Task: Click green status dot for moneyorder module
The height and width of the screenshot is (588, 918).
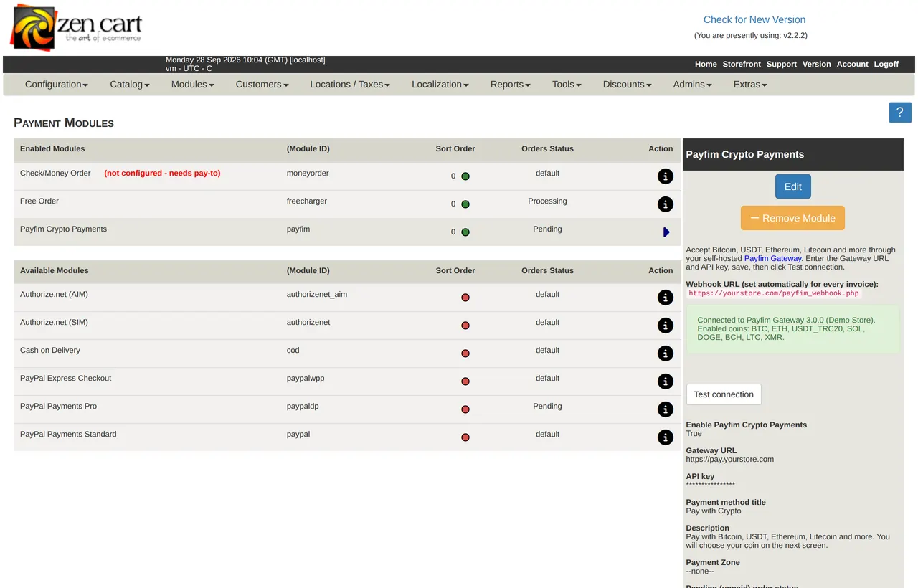Action: [x=465, y=176]
